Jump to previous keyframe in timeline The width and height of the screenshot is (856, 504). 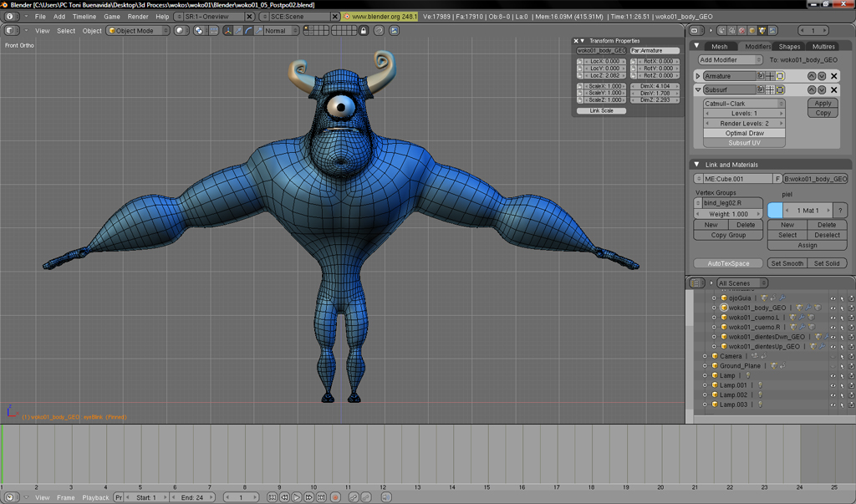tap(284, 497)
